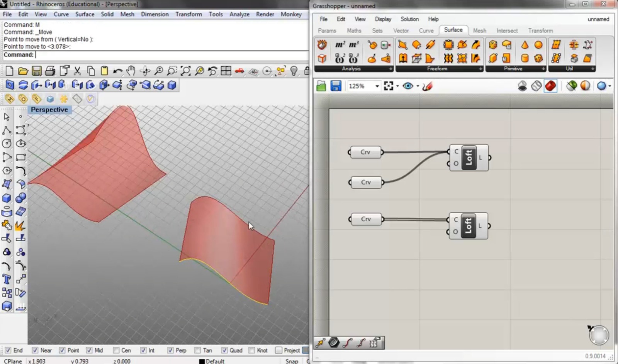Click the Default layer color swatch
This screenshot has width=618, height=364.
click(202, 361)
